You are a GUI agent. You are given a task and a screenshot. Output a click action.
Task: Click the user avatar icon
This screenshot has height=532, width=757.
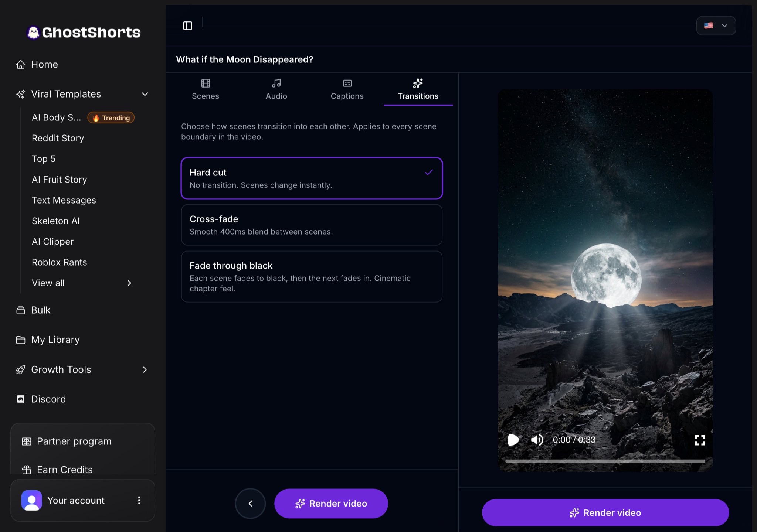32,501
